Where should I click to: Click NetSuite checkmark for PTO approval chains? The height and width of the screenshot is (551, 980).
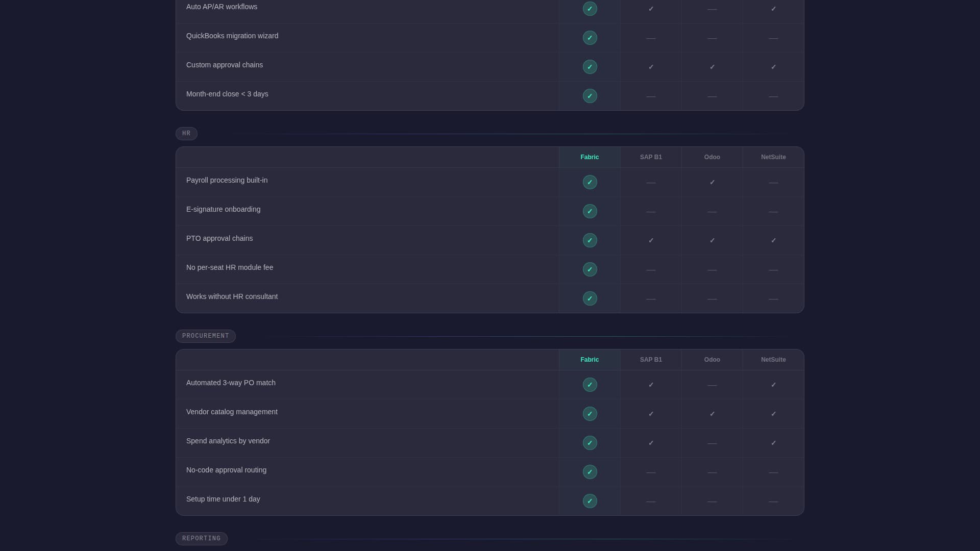tap(773, 240)
